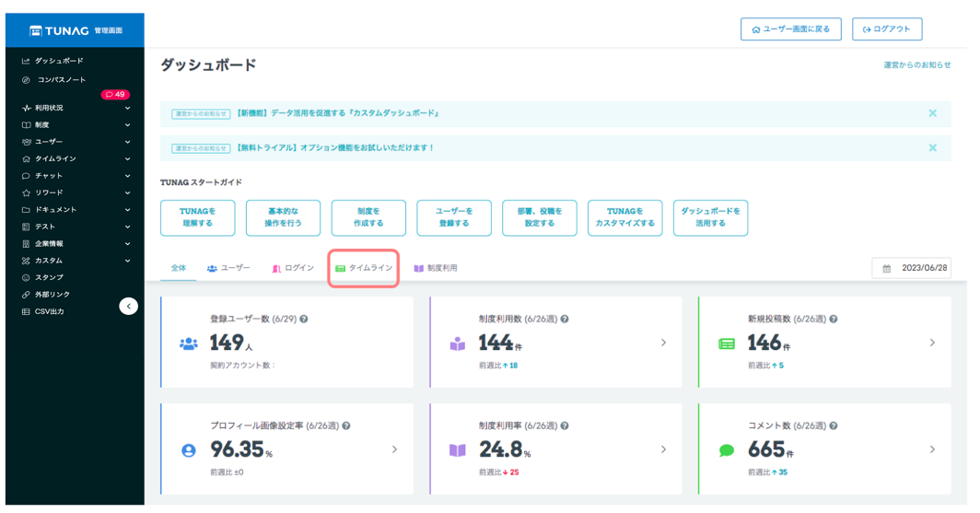
Task: Open 基本的な操作を行う guide
Action: click(x=283, y=217)
